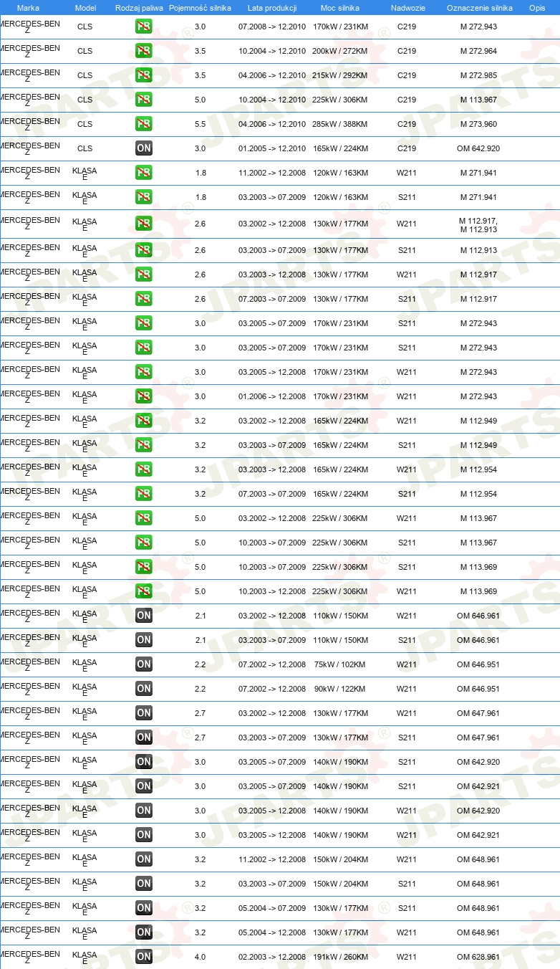Screen dimensions: 560x969
Task: Click diesel ON icon in 2.7 S211 row
Action: point(144,738)
